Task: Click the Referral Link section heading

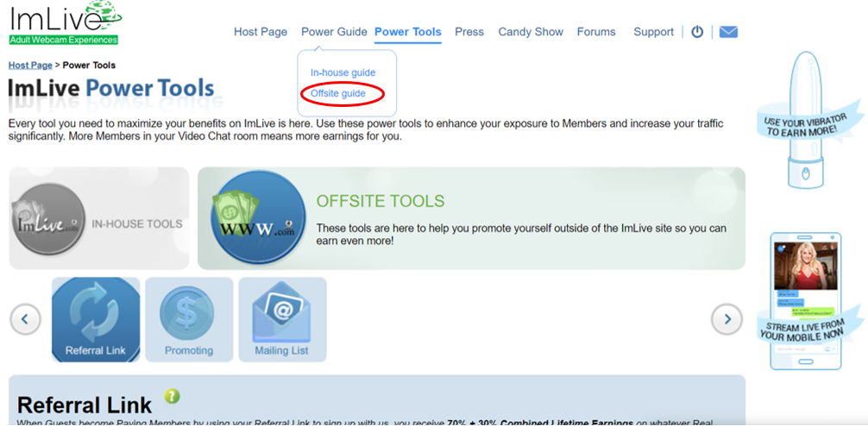Action: 85,405
